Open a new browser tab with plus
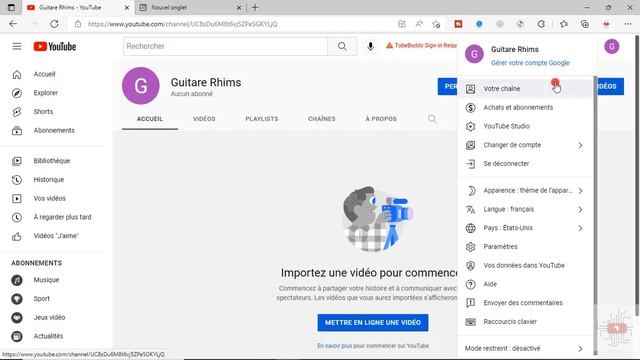 click(x=255, y=7)
